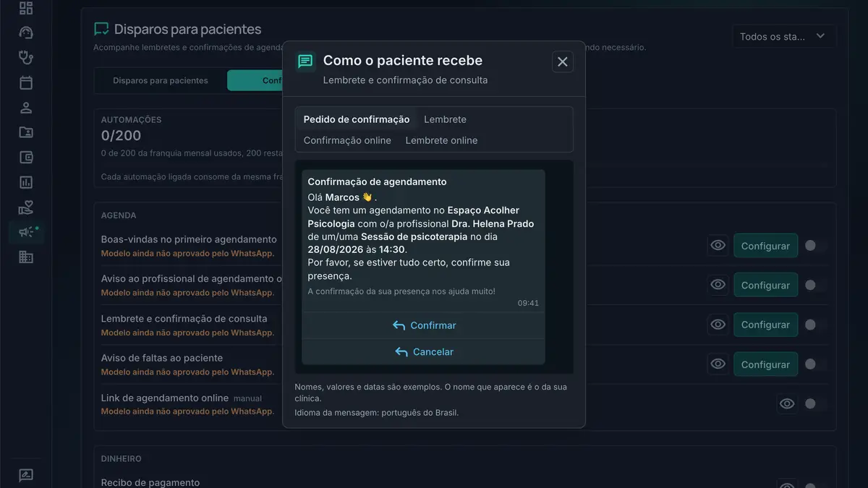Screen dimensions: 868x488
Task: Open the wallet icon in sidebar
Action: [26, 158]
